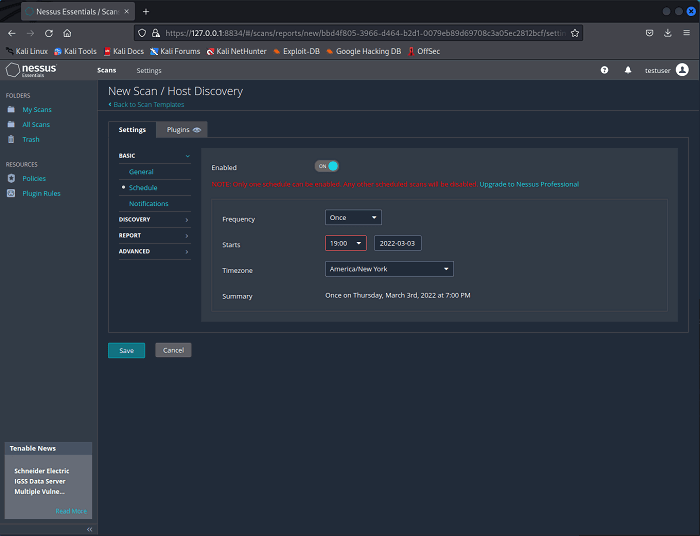Open All Scans folder link
The width and height of the screenshot is (700, 536).
pyautogui.click(x=36, y=125)
